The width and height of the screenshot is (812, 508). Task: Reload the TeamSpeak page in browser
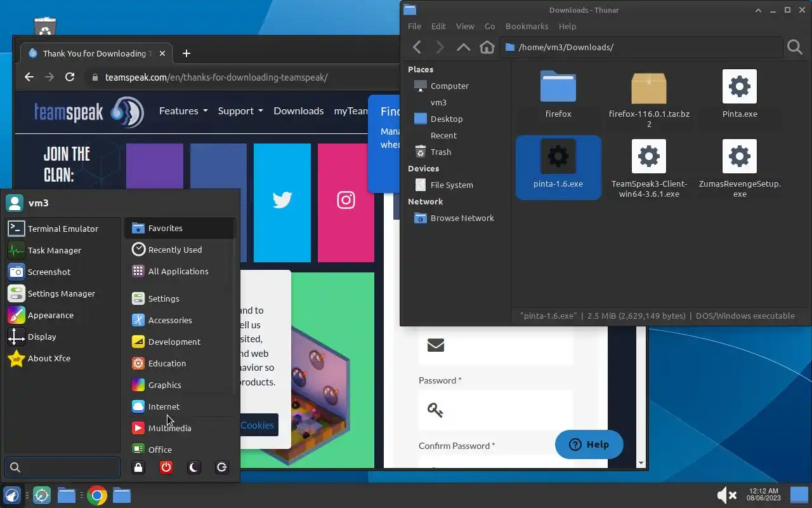pos(70,77)
